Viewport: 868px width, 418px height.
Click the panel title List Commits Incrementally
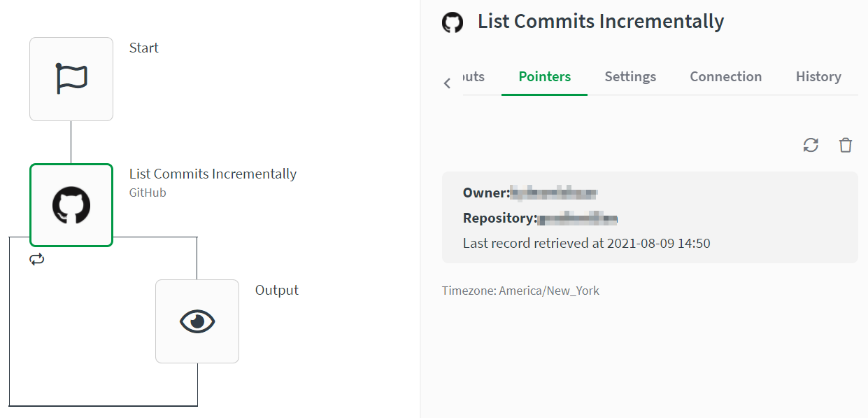(600, 22)
